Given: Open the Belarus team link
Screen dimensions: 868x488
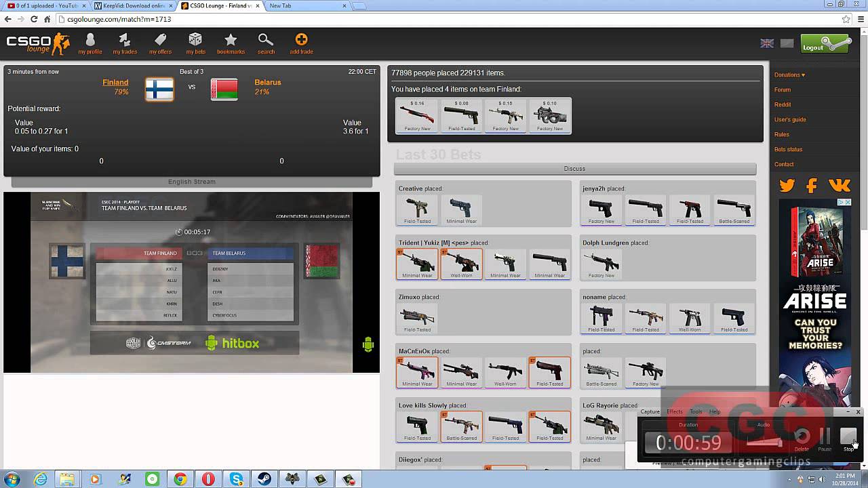Looking at the screenshot, I should [x=267, y=83].
